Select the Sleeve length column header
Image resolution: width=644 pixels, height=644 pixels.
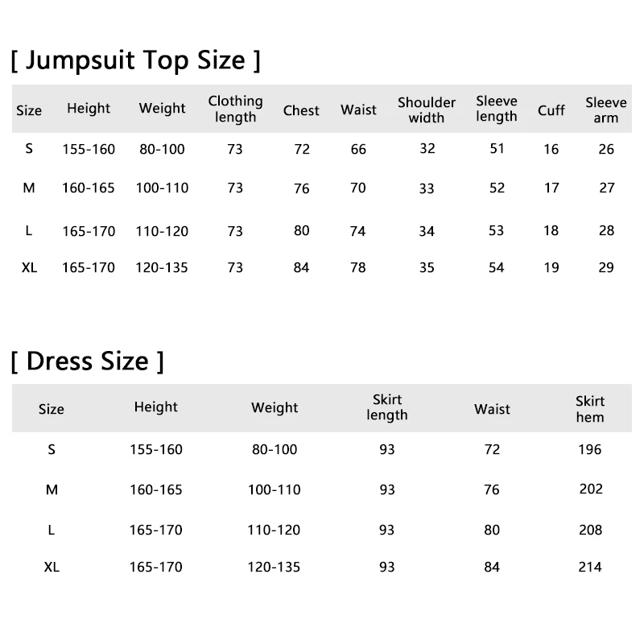click(x=497, y=109)
